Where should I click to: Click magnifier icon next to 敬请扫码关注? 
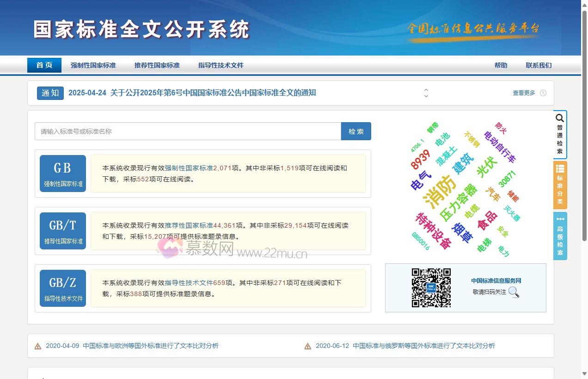[514, 293]
